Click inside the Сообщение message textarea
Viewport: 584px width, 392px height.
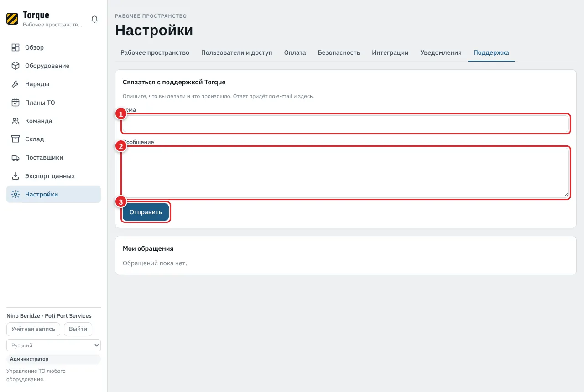(346, 173)
